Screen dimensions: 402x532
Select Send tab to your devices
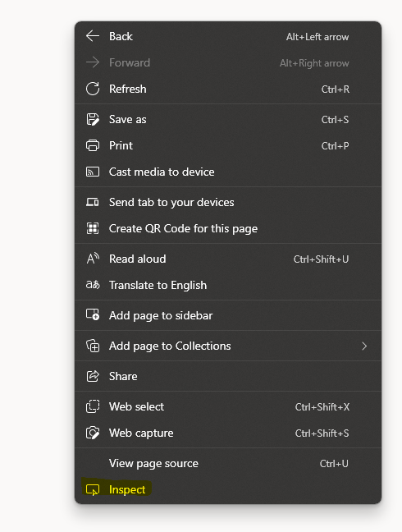tap(228, 202)
